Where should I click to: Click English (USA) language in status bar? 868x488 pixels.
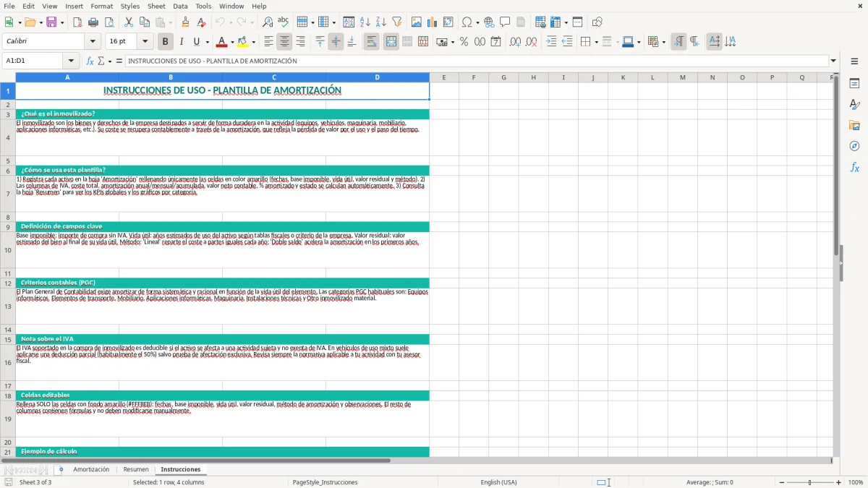(x=498, y=482)
